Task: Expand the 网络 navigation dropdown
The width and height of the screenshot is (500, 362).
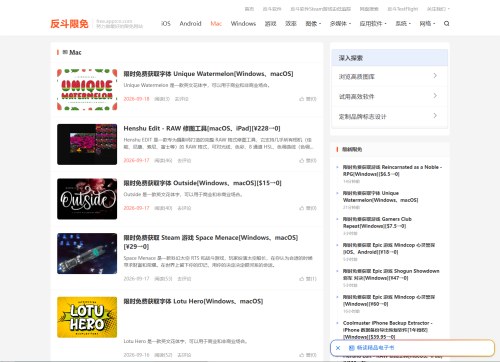Action: click(427, 24)
